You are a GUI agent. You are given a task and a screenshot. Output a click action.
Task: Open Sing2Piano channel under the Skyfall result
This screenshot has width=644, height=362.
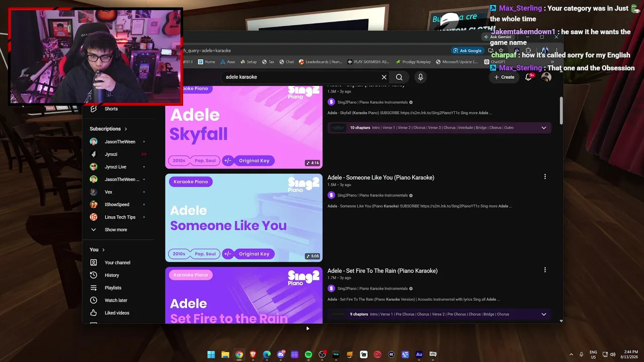(372, 102)
